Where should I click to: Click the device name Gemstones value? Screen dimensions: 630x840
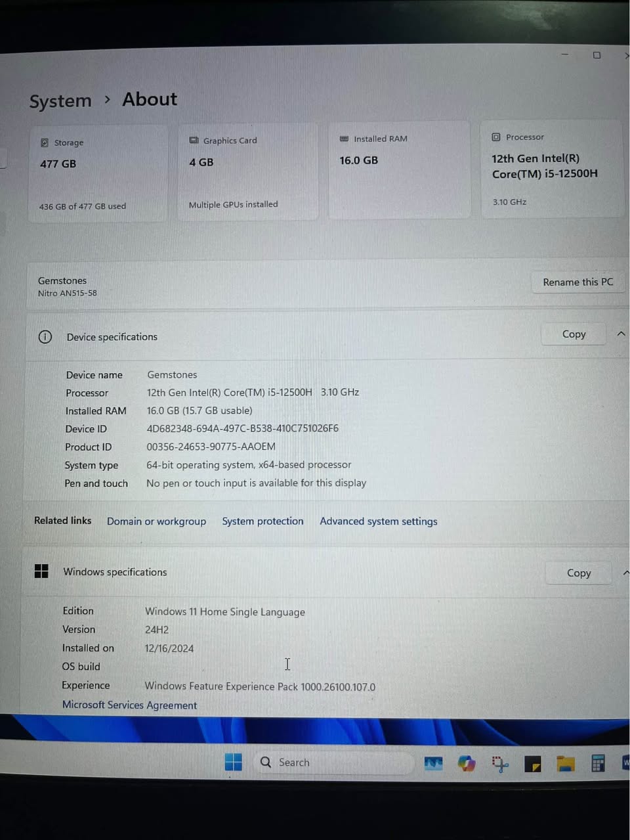172,374
